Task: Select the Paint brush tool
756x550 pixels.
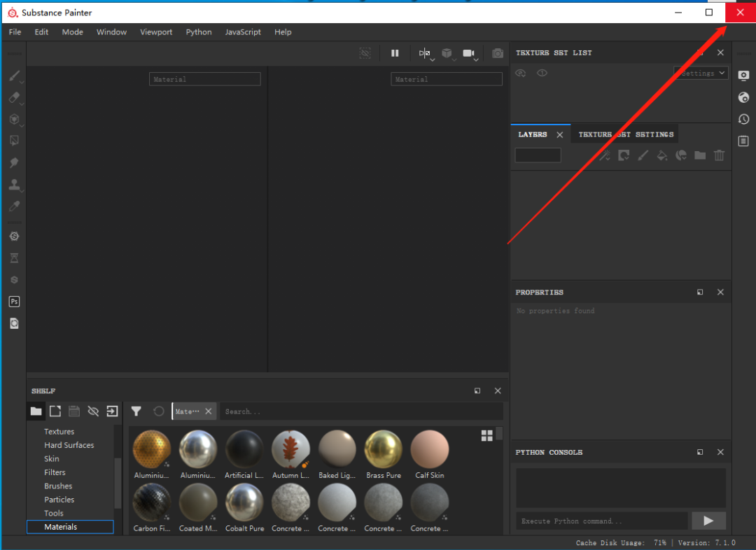Action: click(x=14, y=76)
